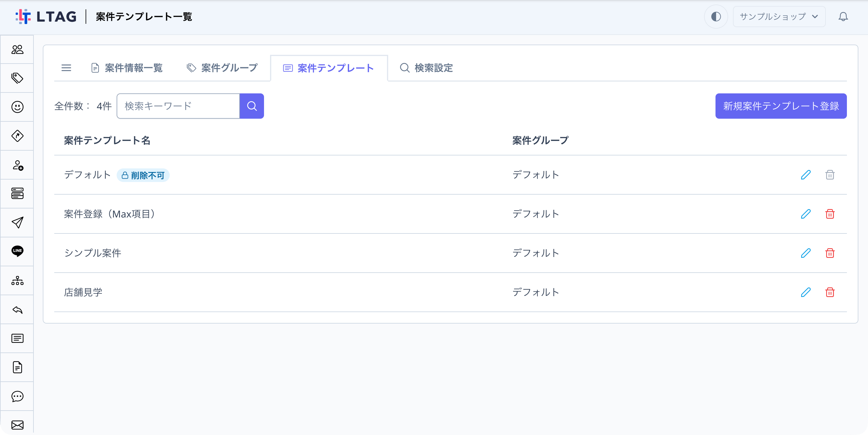The height and width of the screenshot is (435, 868).
Task: Edit the デフォルト template row
Action: (805, 175)
